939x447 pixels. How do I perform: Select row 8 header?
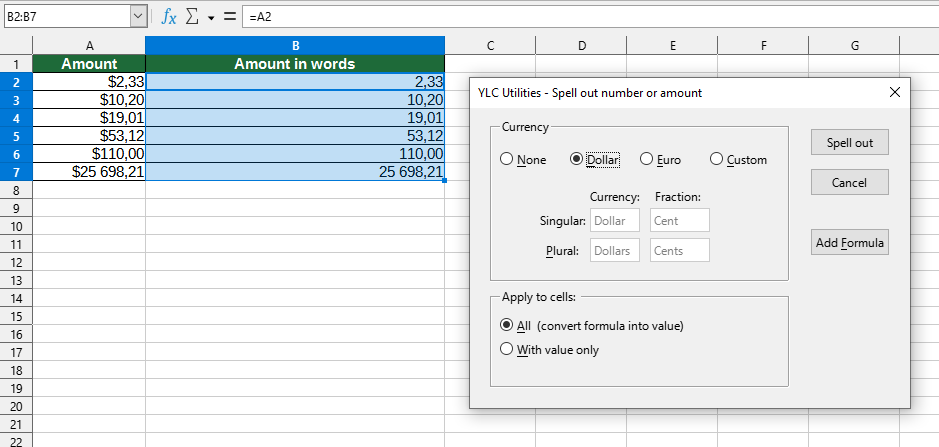click(x=16, y=191)
